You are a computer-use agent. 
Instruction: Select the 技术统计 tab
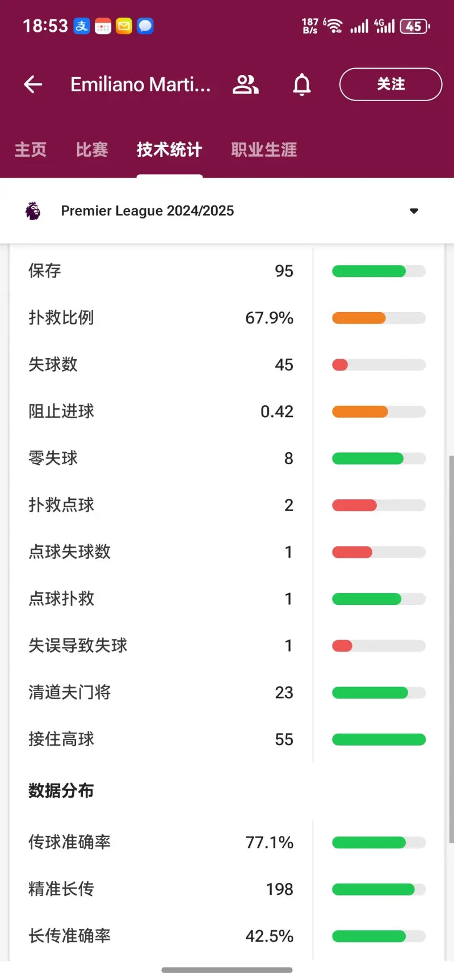coord(169,150)
